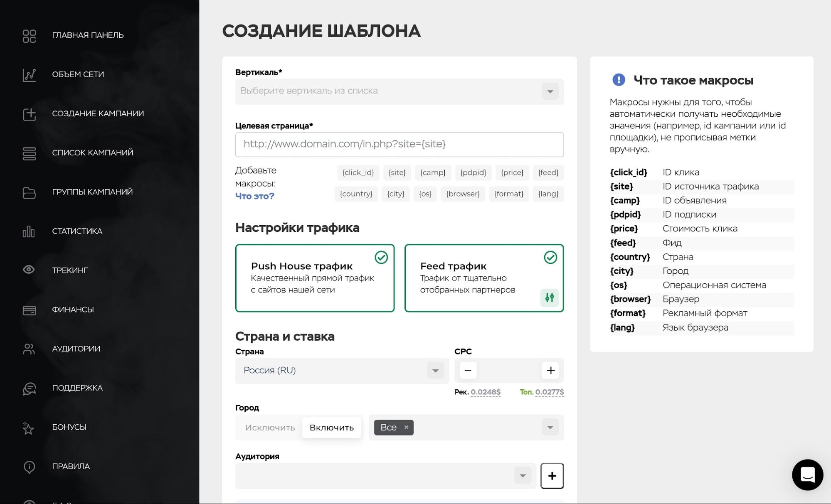Increase CPC with plus button
The height and width of the screenshot is (504, 831).
pyautogui.click(x=550, y=370)
